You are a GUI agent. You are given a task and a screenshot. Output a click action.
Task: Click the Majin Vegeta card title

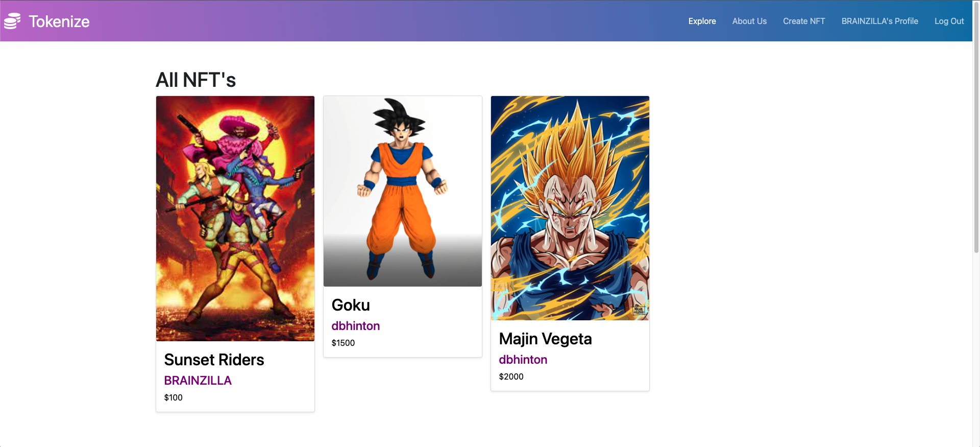(x=545, y=339)
